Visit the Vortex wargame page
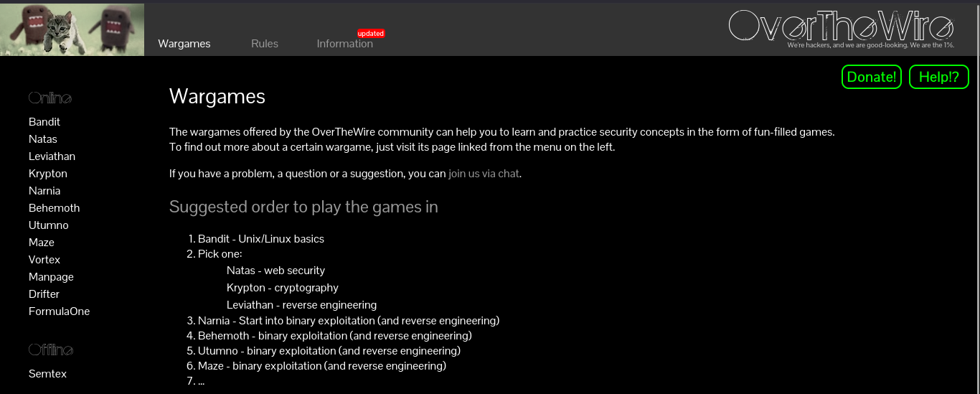Screen dimensions: 980x394 pyautogui.click(x=44, y=260)
